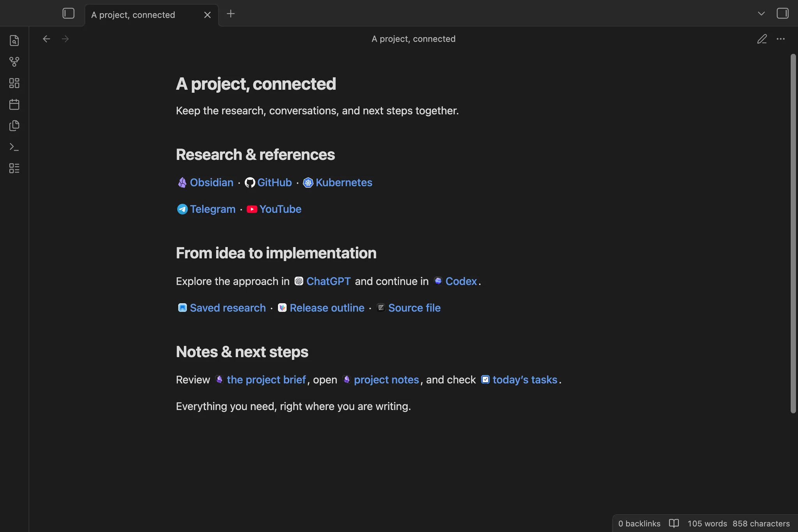Switch to editing mode pencil icon
798x532 pixels.
point(762,39)
